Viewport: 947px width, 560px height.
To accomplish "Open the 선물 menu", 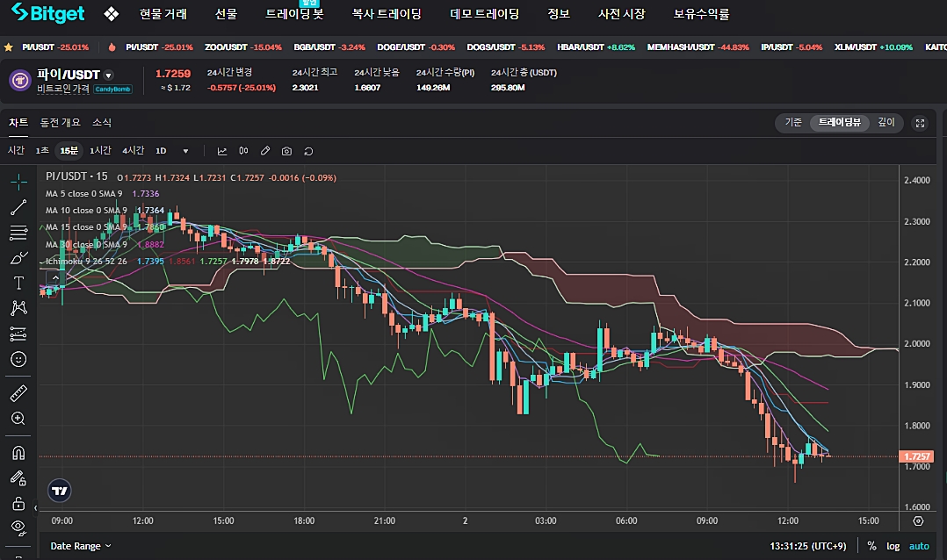I will click(226, 13).
